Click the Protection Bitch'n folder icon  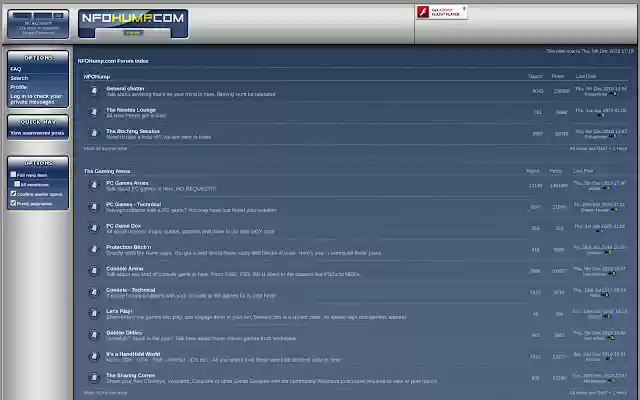coord(94,249)
